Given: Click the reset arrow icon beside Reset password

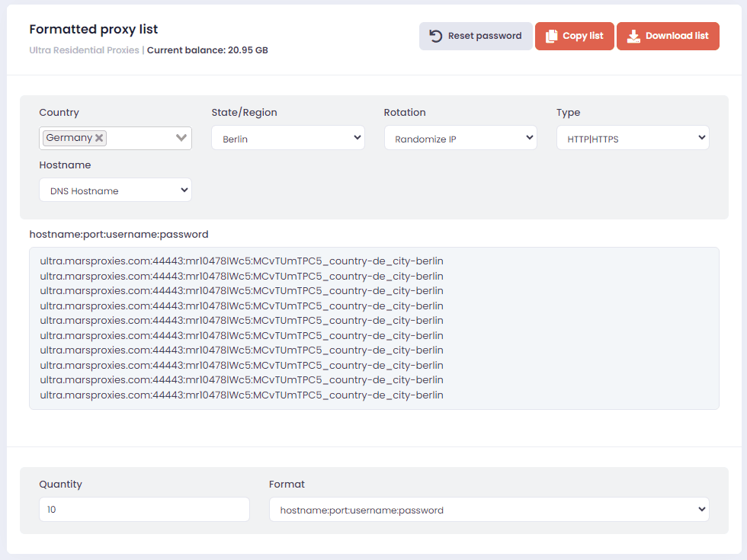Looking at the screenshot, I should pos(436,36).
